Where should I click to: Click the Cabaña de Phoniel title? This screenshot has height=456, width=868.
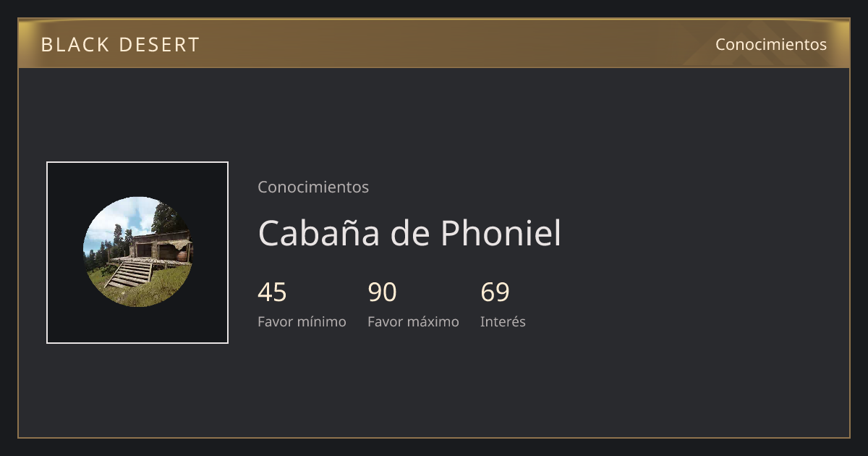[x=409, y=233]
